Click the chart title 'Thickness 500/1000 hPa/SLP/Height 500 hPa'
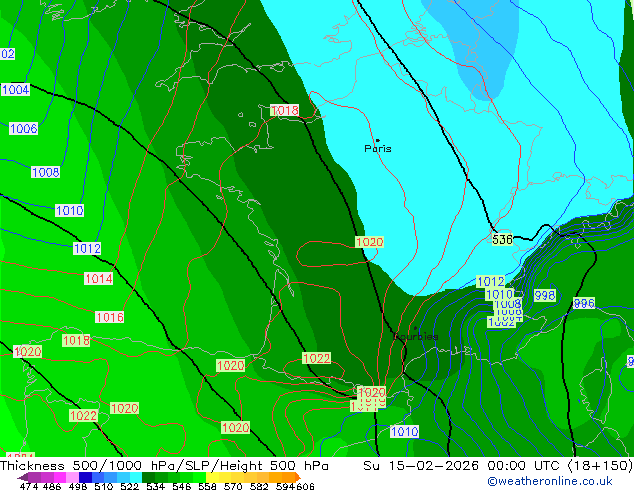Screen dimensions: 634x490 pyautogui.click(x=164, y=466)
